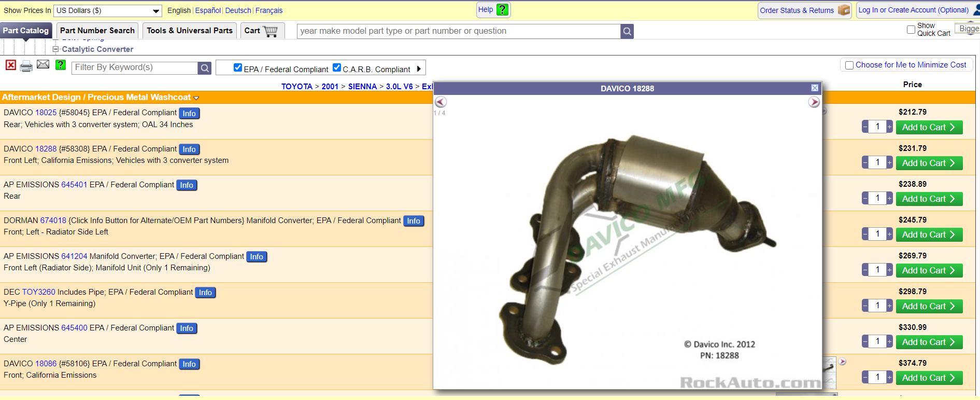Open the currency dropdown US Dollars
This screenshot has width=980, height=400.
coord(108,10)
